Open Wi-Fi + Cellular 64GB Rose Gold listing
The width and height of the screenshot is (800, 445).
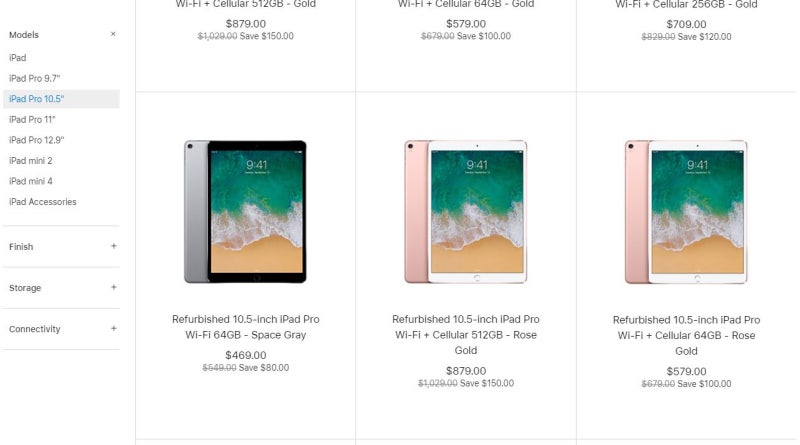tap(686, 335)
